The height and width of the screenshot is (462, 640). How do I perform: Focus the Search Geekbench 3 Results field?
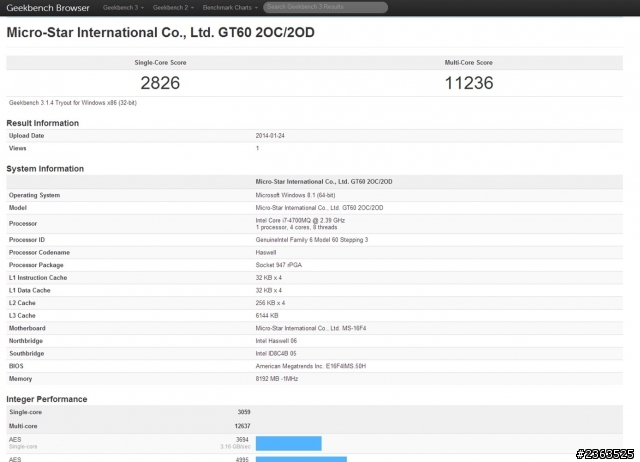[x=325, y=7]
